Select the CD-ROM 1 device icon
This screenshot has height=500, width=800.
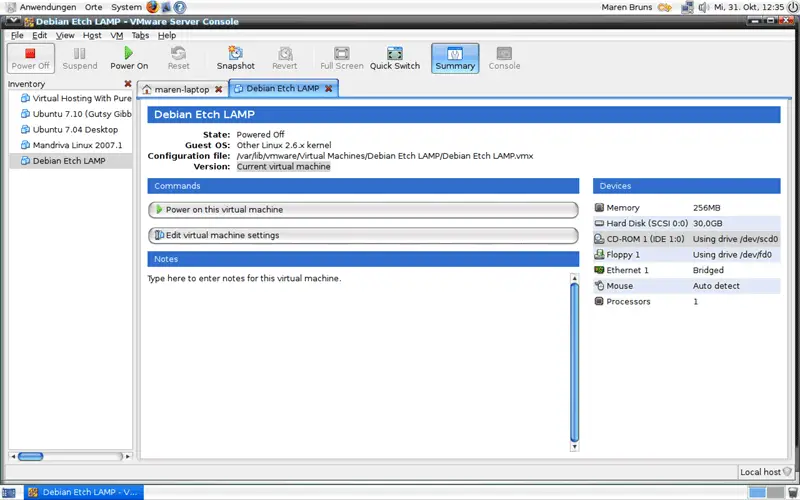(599, 239)
